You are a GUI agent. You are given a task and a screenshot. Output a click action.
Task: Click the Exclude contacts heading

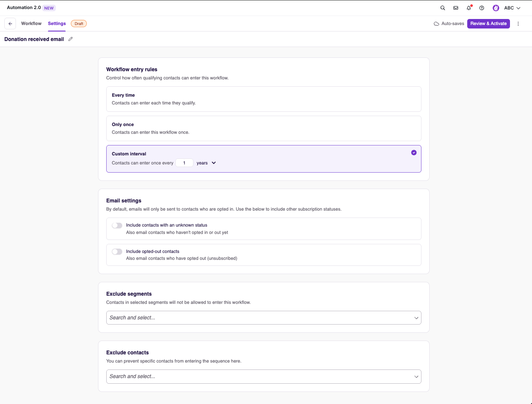tap(127, 353)
